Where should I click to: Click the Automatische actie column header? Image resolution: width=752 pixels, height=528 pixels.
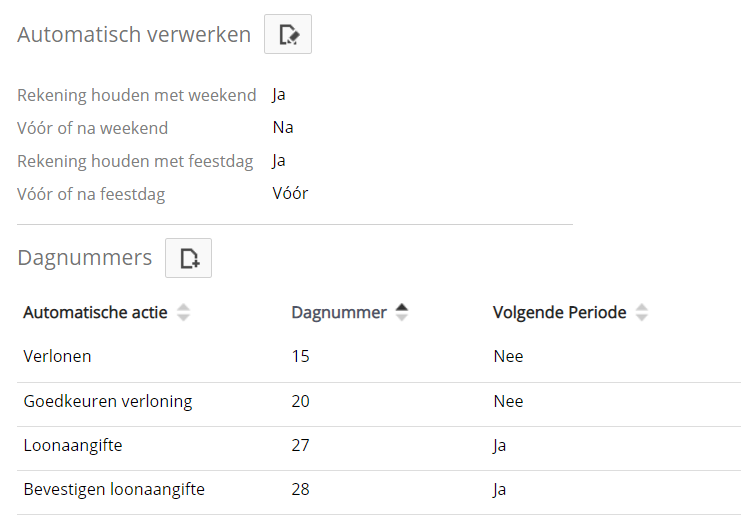point(95,312)
